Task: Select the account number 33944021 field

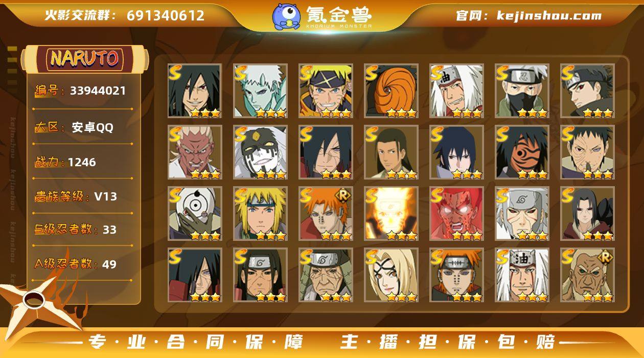Action: click(83, 91)
